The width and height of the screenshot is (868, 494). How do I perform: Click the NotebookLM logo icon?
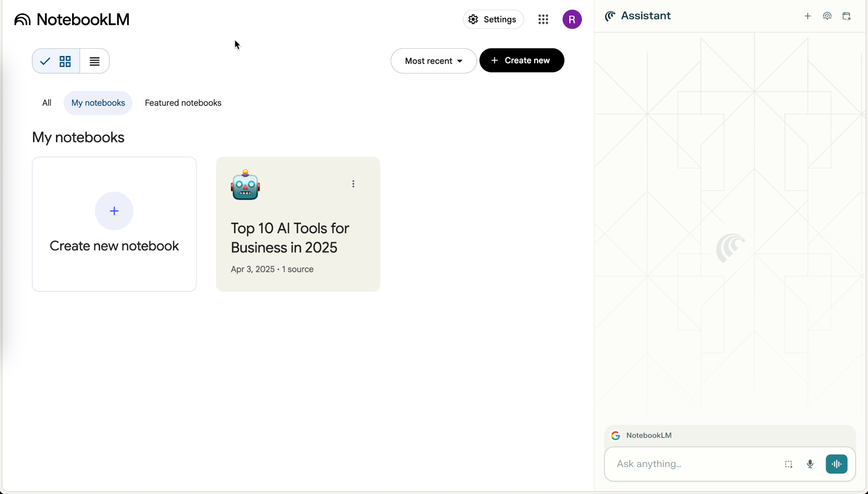point(22,20)
